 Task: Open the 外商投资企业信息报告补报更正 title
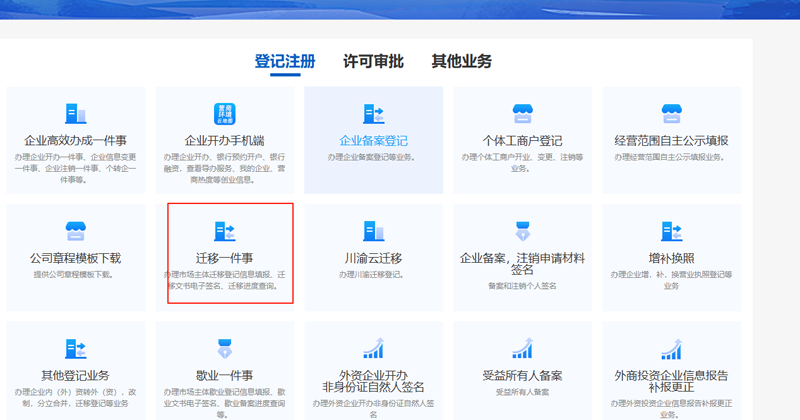pos(671,381)
